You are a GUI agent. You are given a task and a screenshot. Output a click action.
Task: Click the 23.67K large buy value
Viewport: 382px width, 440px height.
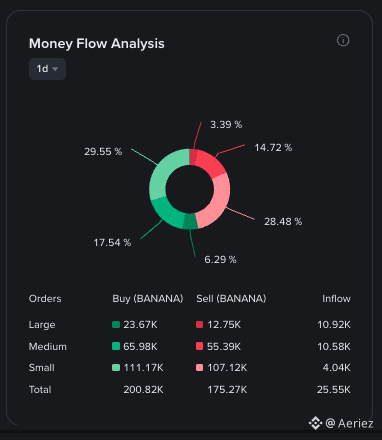pos(140,325)
